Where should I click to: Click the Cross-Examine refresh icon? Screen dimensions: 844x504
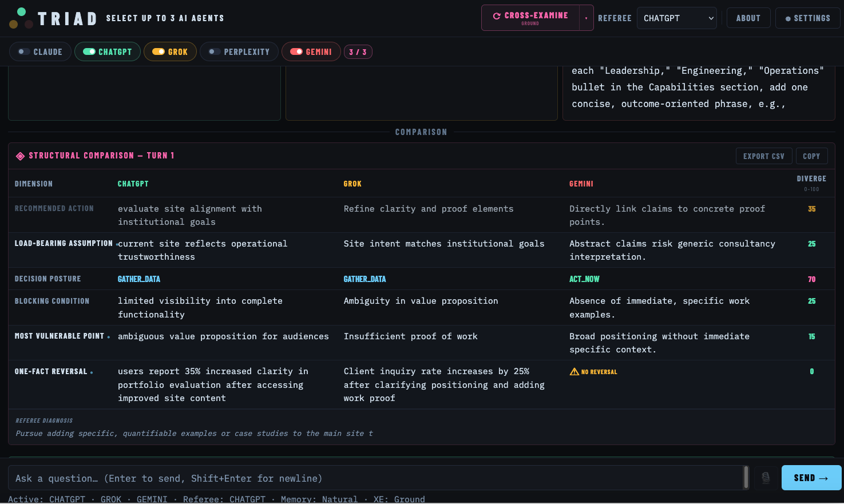pos(497,16)
